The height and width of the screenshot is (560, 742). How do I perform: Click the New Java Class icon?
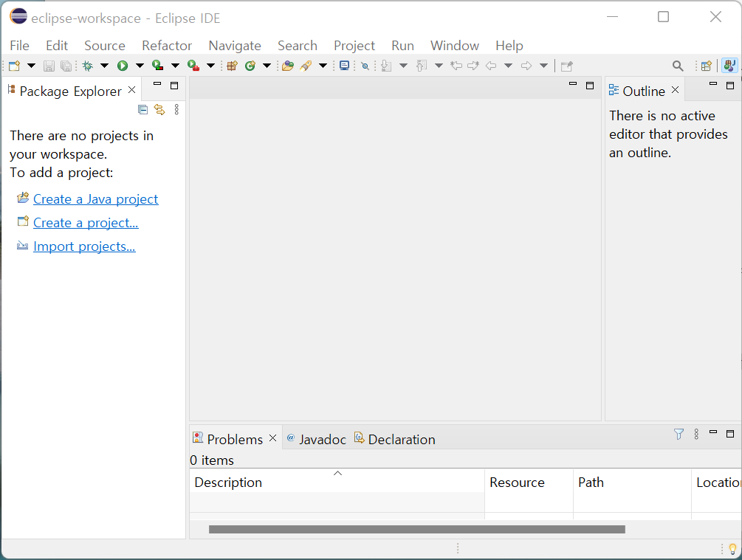click(250, 66)
